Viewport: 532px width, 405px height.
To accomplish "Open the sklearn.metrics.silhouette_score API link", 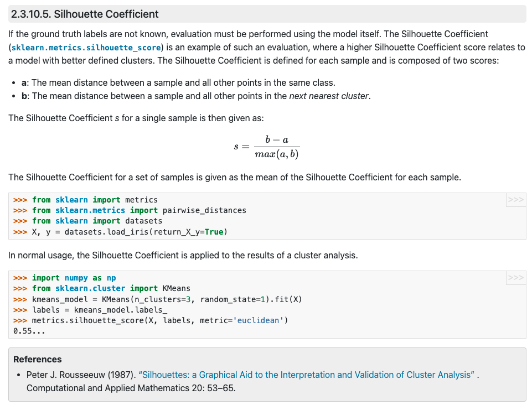I will tap(86, 48).
